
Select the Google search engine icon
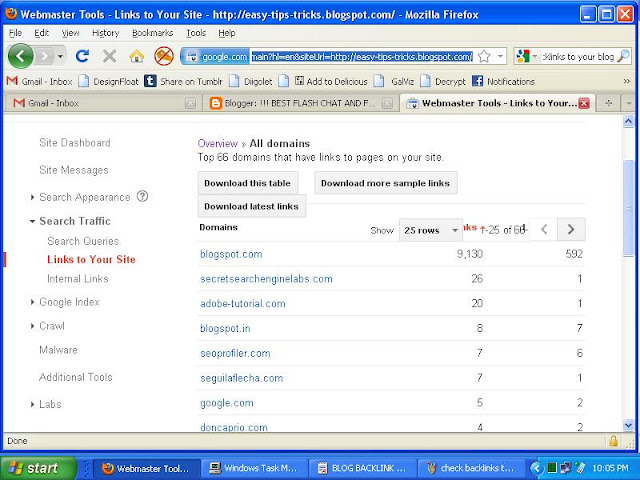tap(522, 56)
